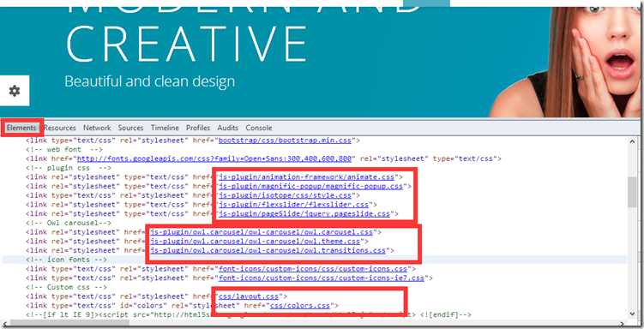Open animate.css stylesheet link
This screenshot has width=644, height=329.
(306, 176)
